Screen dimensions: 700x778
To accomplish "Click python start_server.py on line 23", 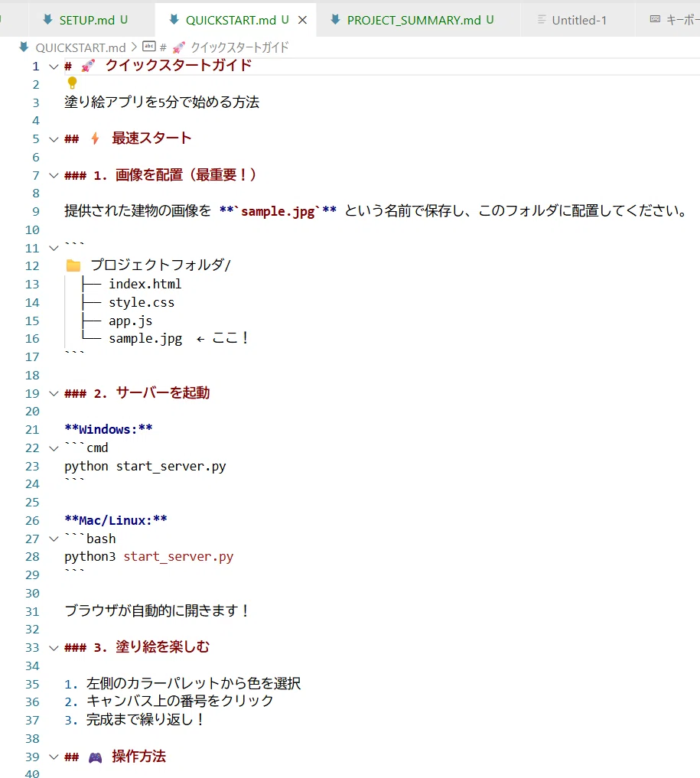I will (145, 467).
